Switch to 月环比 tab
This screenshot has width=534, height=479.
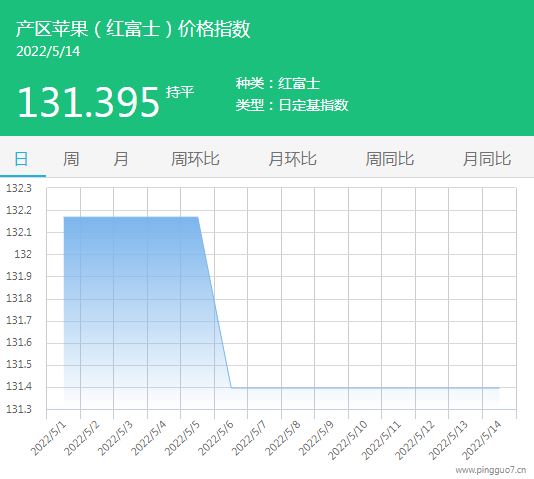click(292, 159)
